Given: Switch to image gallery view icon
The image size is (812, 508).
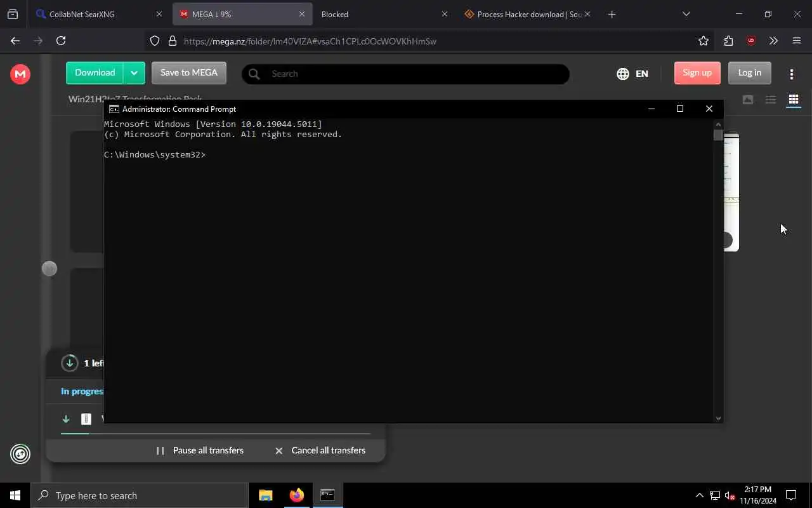Looking at the screenshot, I should 748,100.
